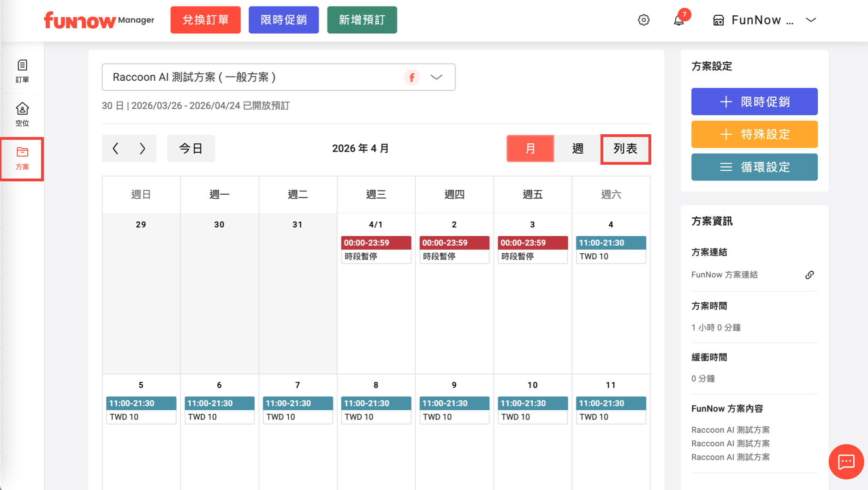Switch calendar to 月 month view
Viewport: 868px width, 490px height.
[x=530, y=149]
